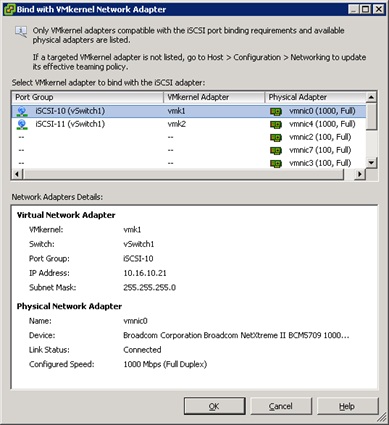Click the list's scroll left arrow

(18, 174)
